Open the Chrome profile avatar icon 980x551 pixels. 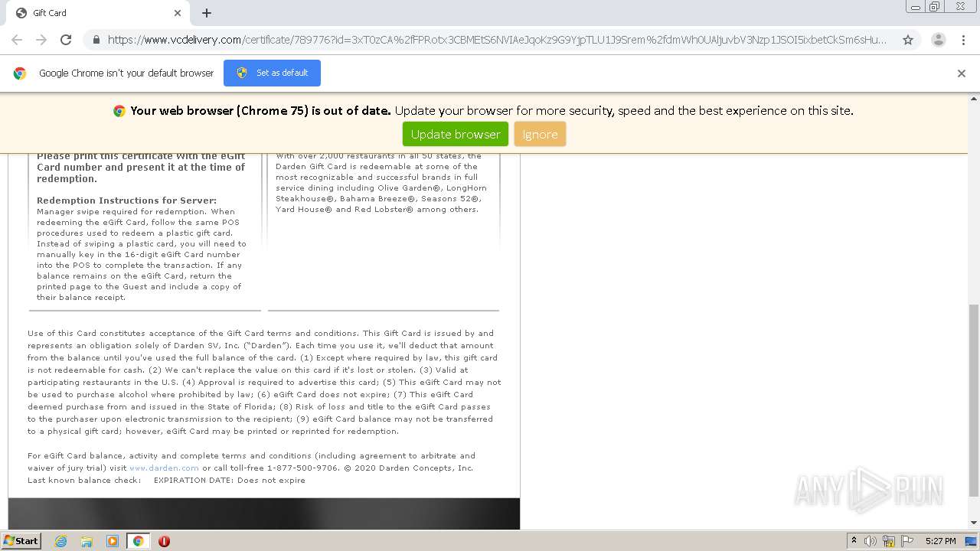[938, 40]
